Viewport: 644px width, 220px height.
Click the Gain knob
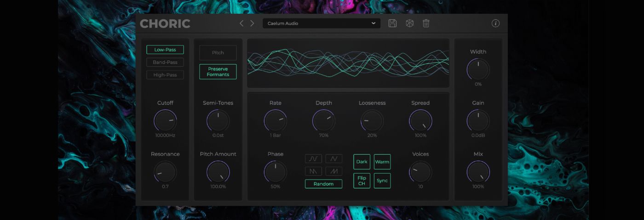pos(478,121)
